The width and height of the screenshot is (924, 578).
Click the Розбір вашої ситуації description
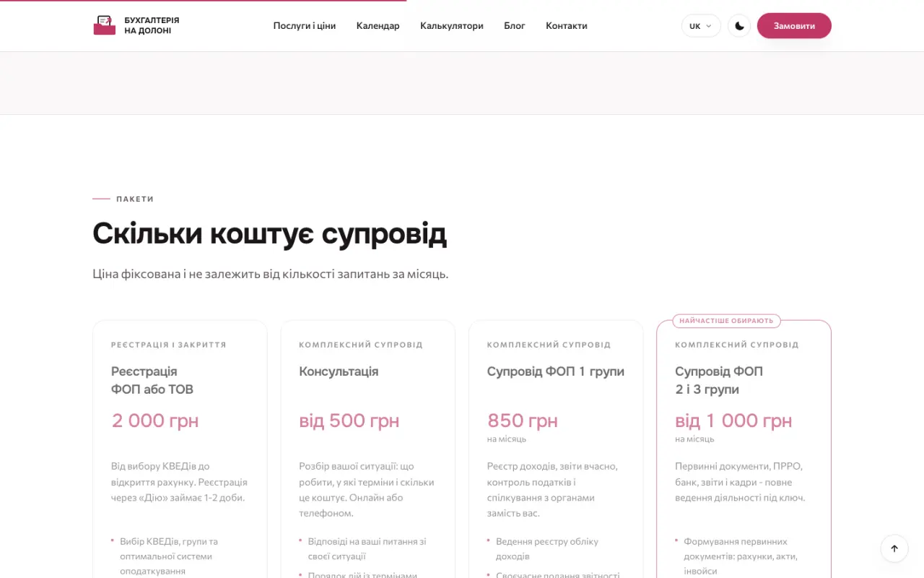coord(367,490)
